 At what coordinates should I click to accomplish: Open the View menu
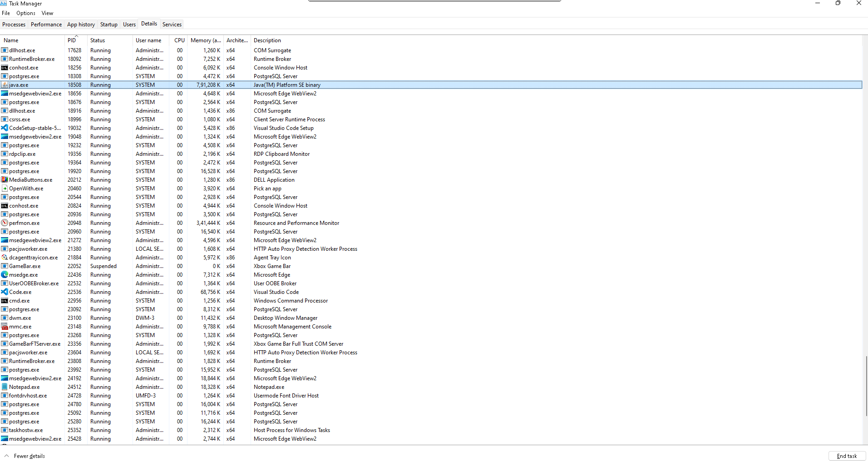[47, 13]
